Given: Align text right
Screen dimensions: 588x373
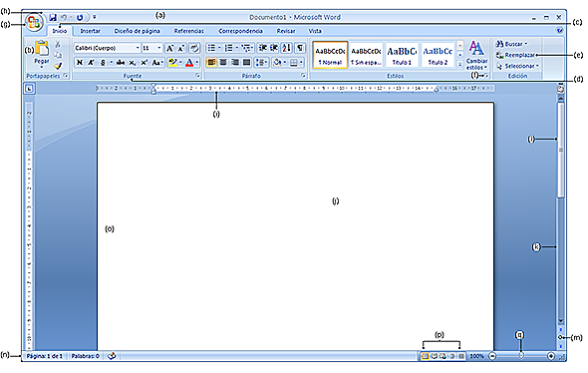Looking at the screenshot, I should [x=235, y=62].
